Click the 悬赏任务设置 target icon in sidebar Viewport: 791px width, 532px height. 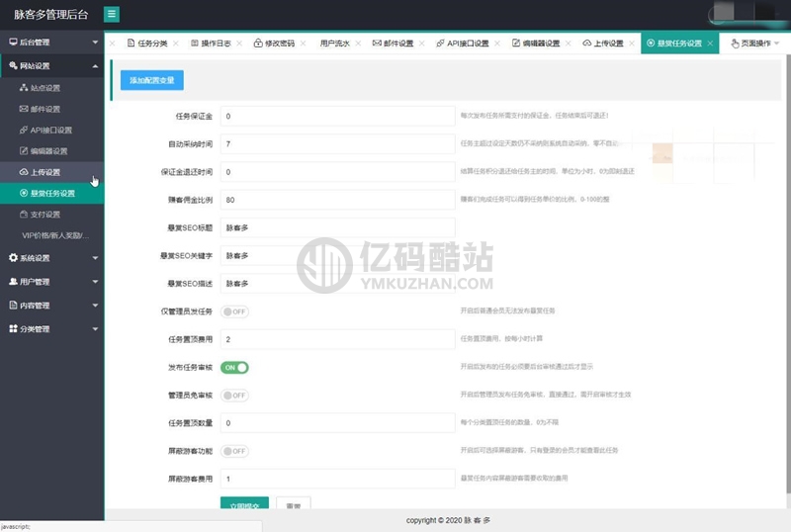coord(24,193)
